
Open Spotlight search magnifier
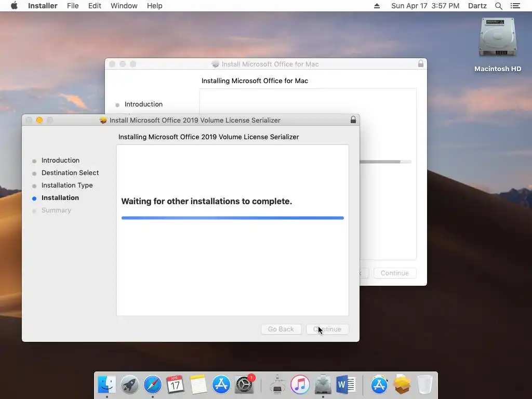click(498, 6)
